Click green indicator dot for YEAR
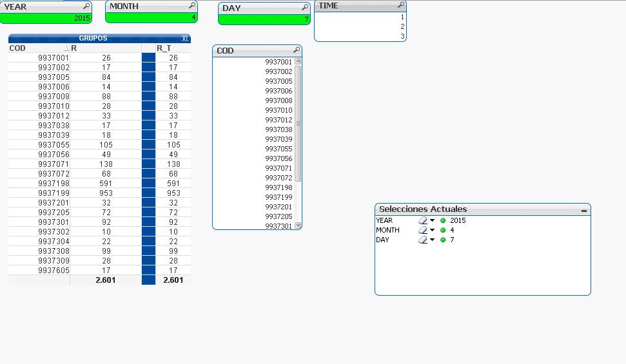Screen dimensions: 626x364 443,220
